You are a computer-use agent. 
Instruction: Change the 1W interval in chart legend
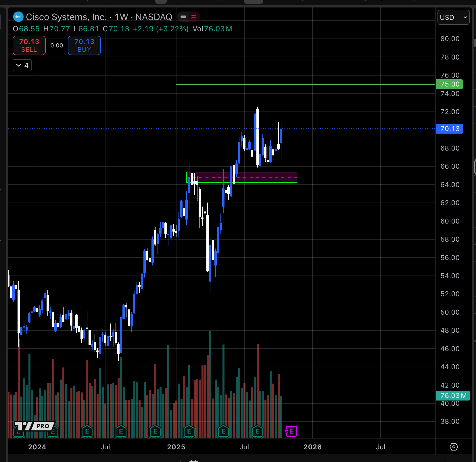click(121, 17)
